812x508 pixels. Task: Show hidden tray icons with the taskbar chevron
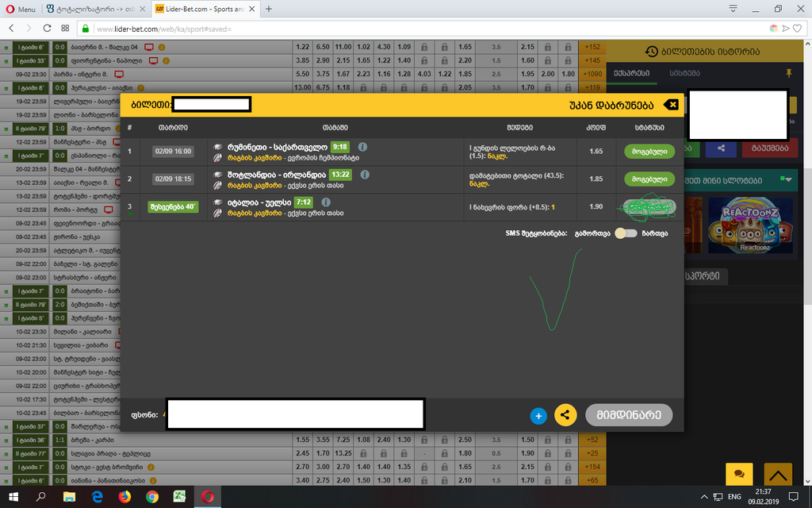[x=704, y=497]
